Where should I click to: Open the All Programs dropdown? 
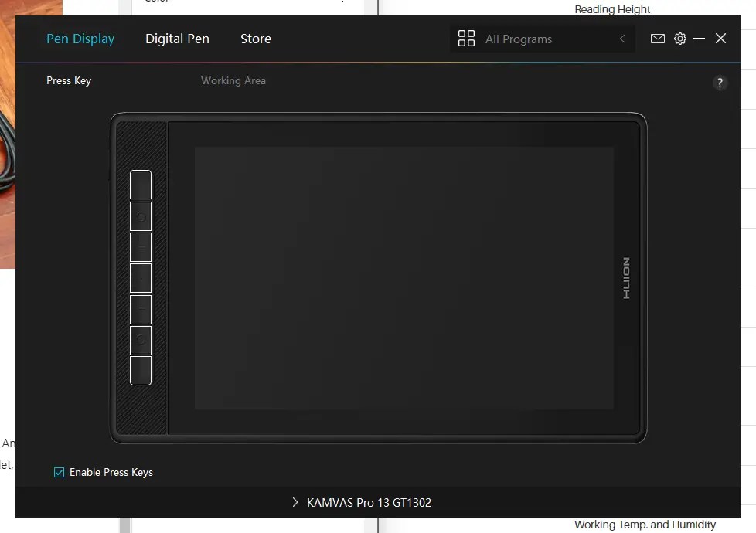tap(519, 39)
